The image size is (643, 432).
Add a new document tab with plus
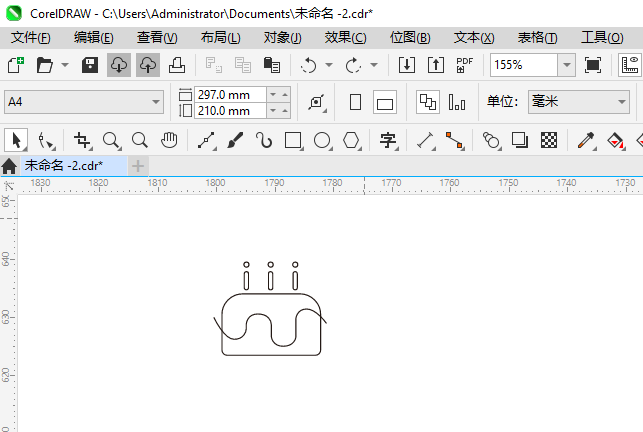click(x=138, y=166)
